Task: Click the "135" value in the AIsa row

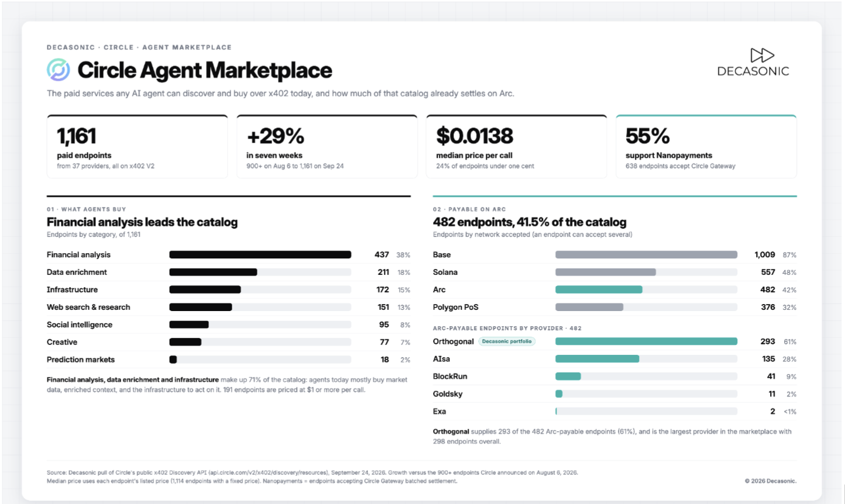Action: 768,359
